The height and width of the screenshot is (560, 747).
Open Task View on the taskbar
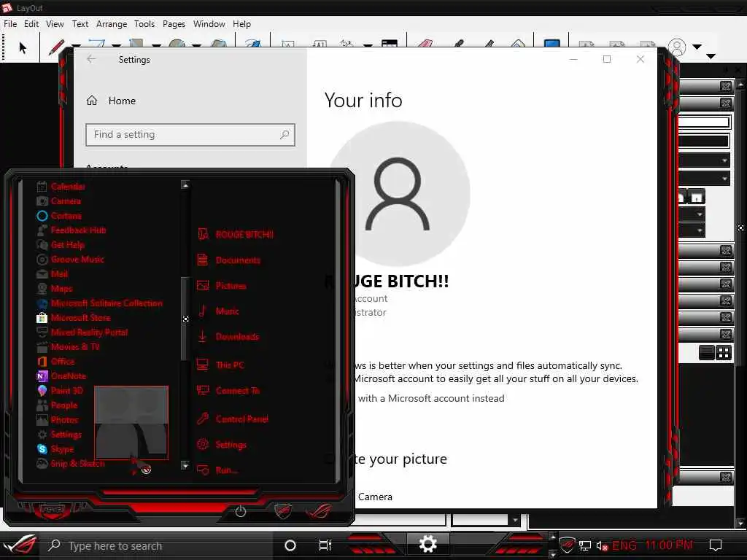[325, 545]
